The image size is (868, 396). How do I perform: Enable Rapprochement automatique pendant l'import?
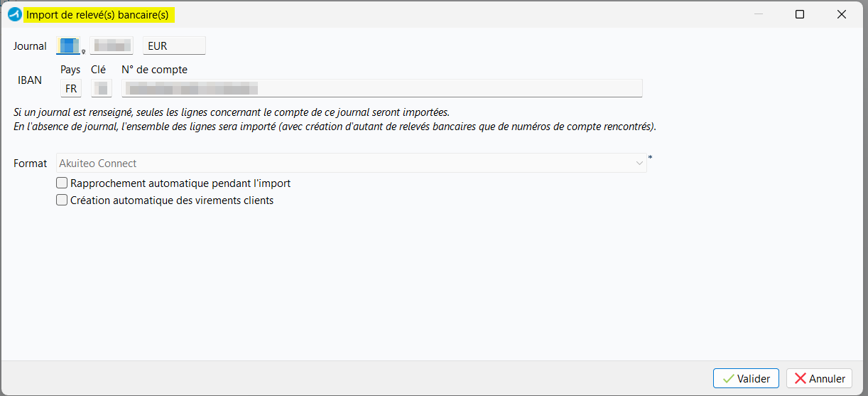[62, 183]
